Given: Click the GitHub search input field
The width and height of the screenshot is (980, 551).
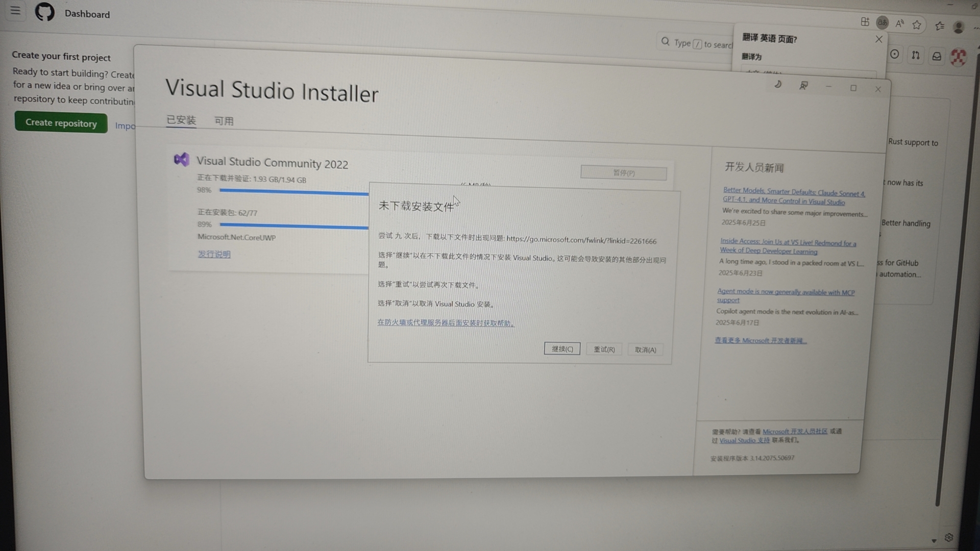Looking at the screenshot, I should (x=696, y=43).
